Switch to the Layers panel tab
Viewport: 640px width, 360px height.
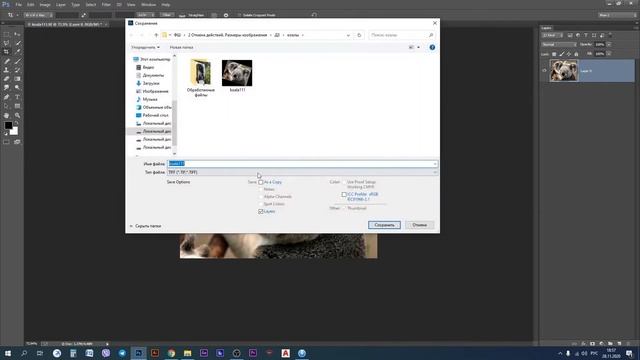point(547,28)
